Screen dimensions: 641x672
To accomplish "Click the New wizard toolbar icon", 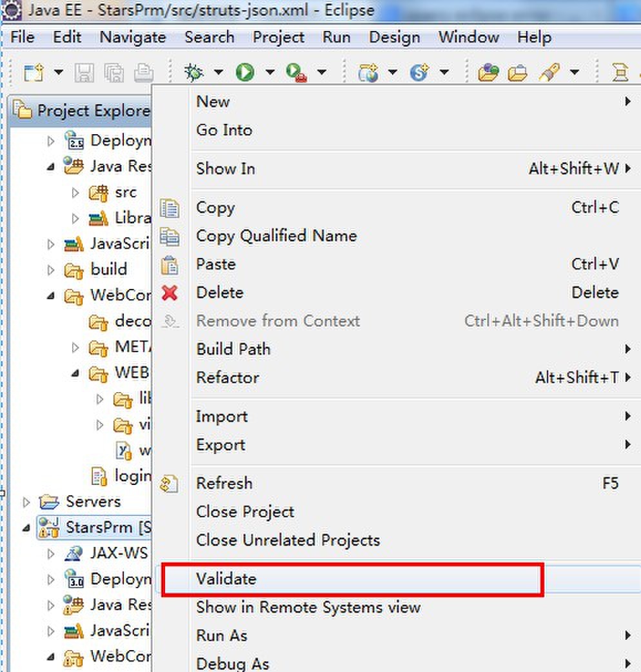I will point(34,72).
